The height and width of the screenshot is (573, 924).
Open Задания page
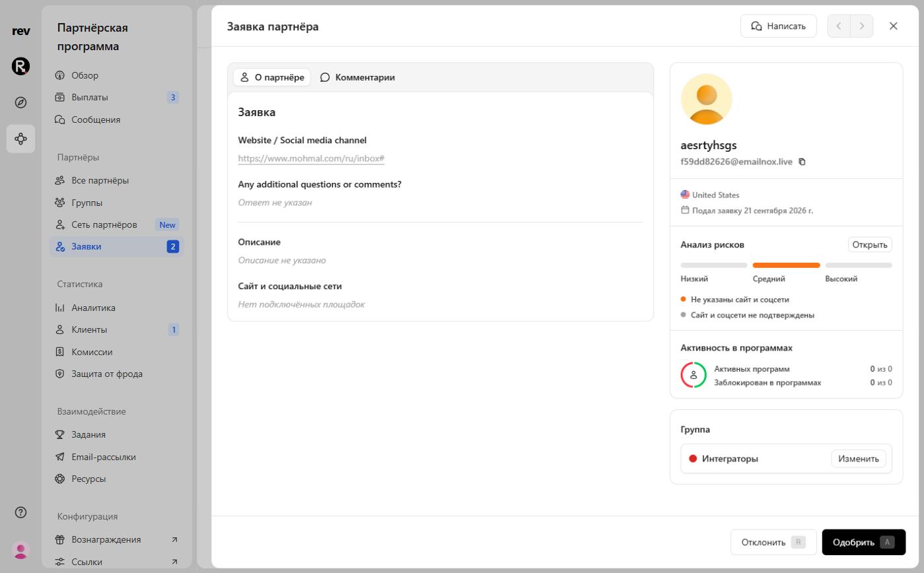(x=116, y=434)
